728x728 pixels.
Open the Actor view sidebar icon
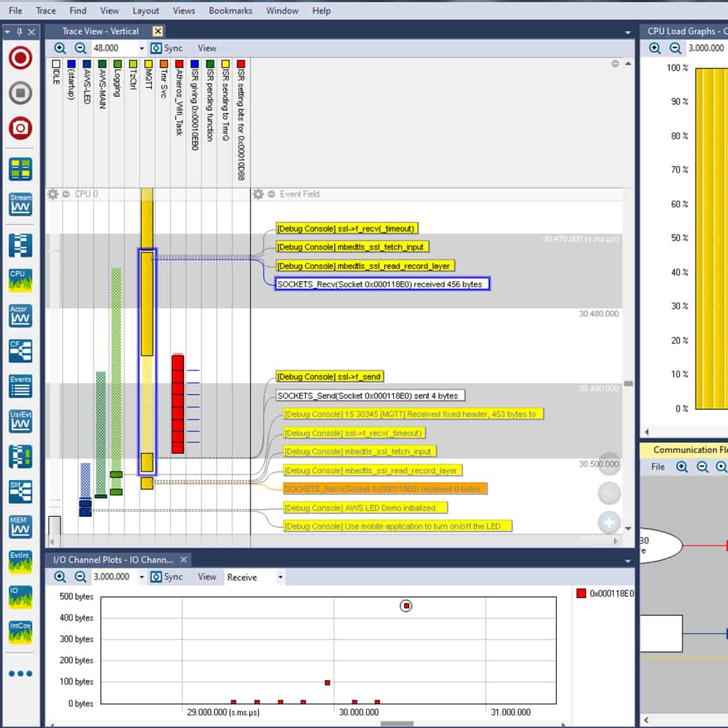point(20,315)
